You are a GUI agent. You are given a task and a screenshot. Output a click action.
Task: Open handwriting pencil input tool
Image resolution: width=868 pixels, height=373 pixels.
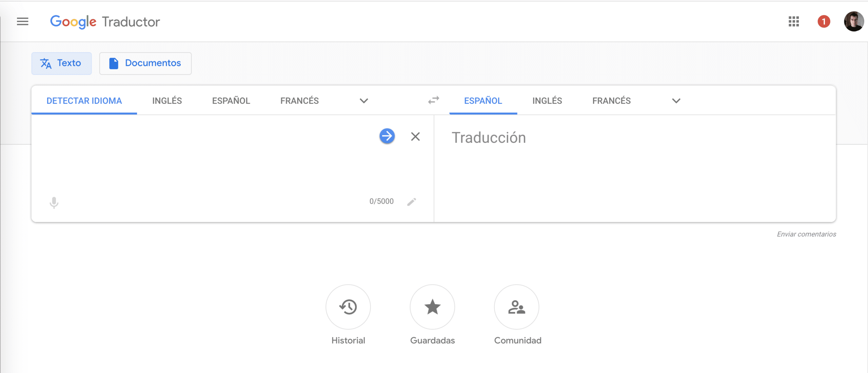click(x=412, y=202)
